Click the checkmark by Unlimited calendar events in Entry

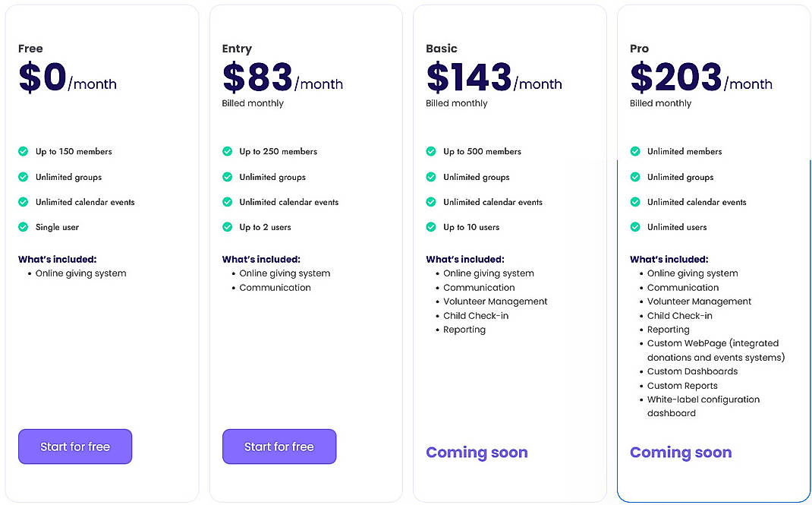pos(228,202)
